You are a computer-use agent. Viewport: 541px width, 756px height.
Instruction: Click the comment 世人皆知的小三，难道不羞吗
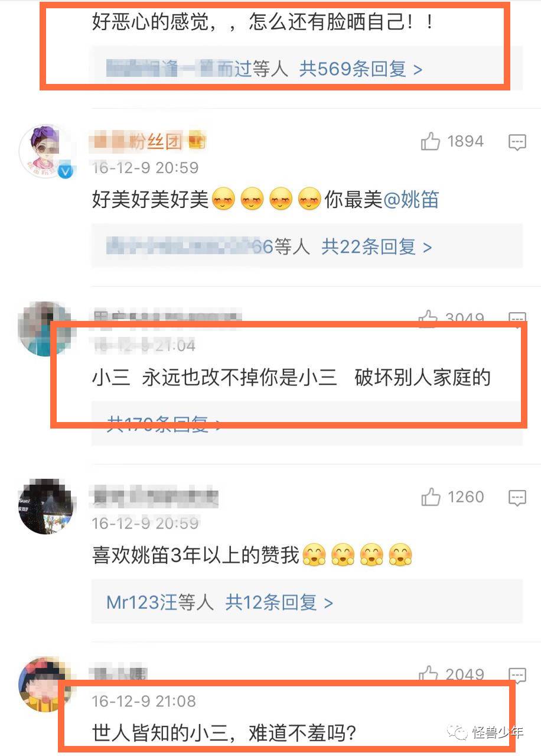click(224, 733)
